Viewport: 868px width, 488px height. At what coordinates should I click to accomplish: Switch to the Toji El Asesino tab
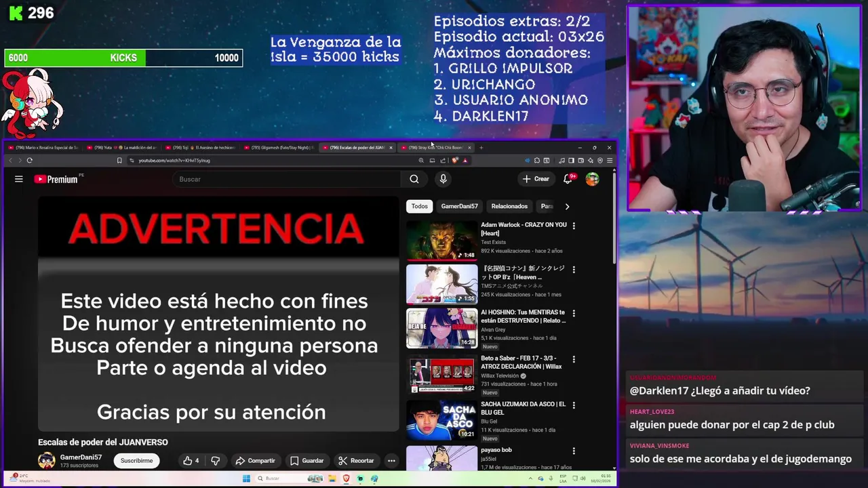[200, 147]
